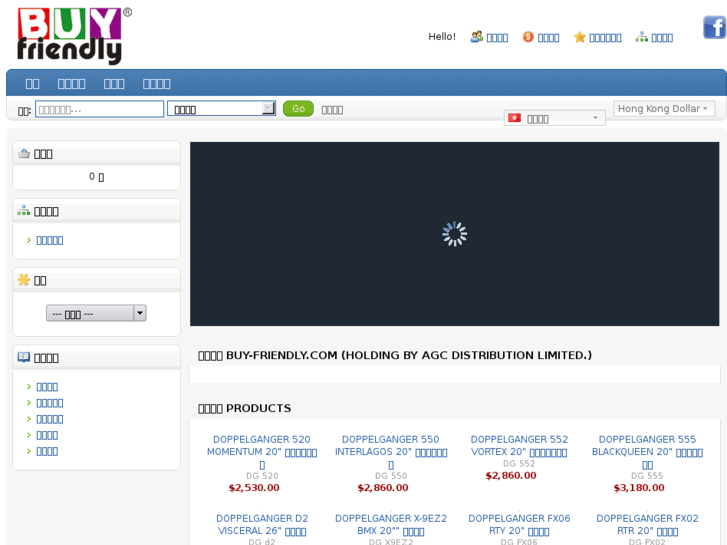This screenshot has width=727, height=545.
Task: Click the shopping basket icon in sidebar
Action: pos(24,154)
